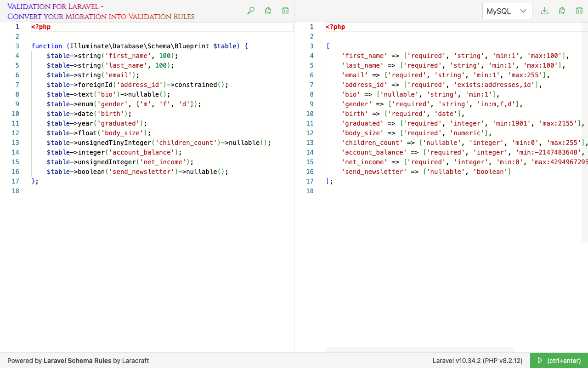Click the enum('gender') migration line
The image size is (588, 368).
tap(124, 104)
